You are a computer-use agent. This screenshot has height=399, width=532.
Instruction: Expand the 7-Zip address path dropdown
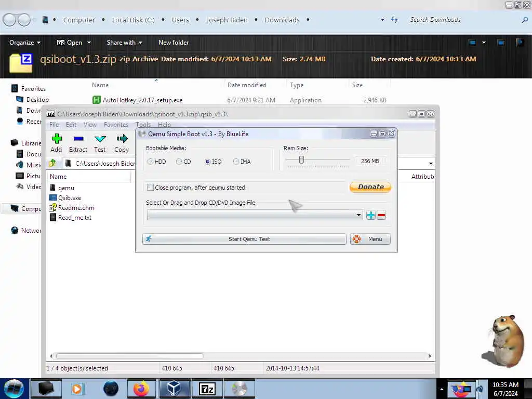[431, 164]
